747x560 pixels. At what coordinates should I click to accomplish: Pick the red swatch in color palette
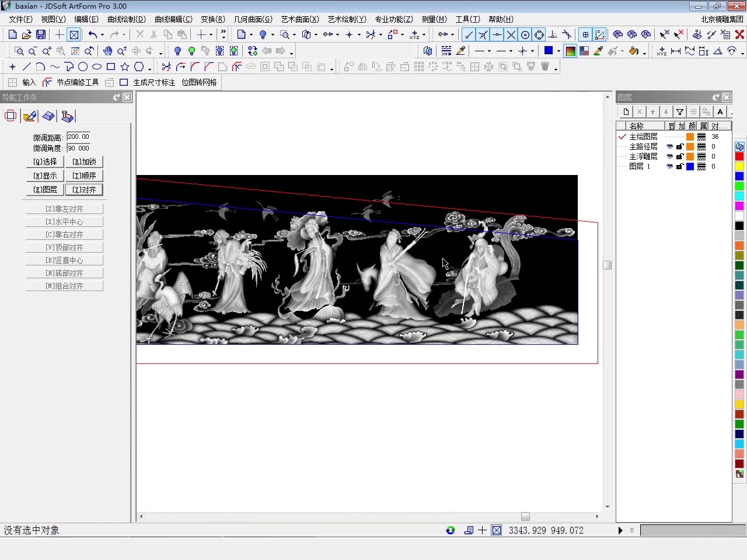[x=739, y=156]
